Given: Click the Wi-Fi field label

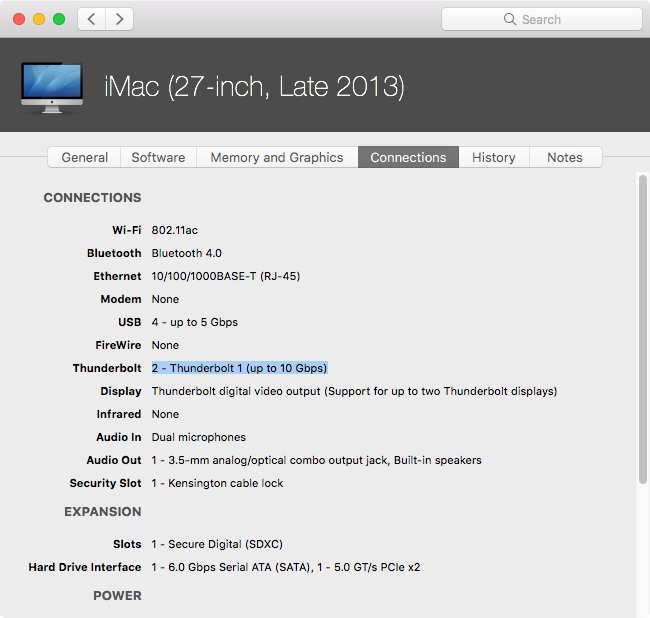Looking at the screenshot, I should pos(126,230).
